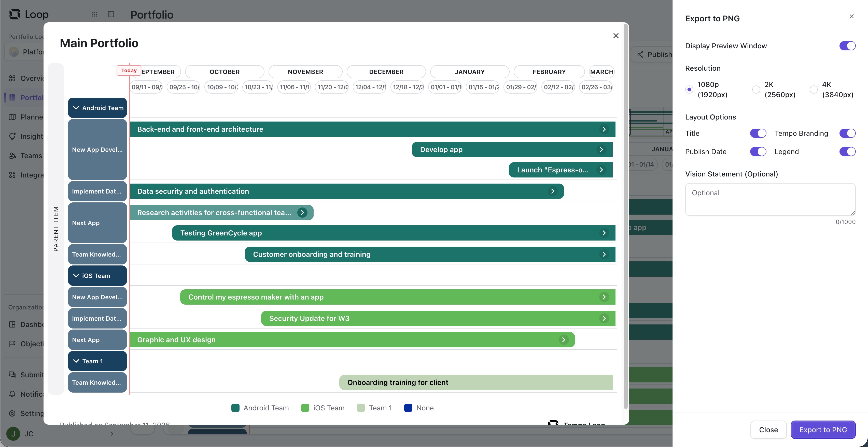The width and height of the screenshot is (868, 447).
Task: Click Onboarding training for client bar
Action: point(476,382)
